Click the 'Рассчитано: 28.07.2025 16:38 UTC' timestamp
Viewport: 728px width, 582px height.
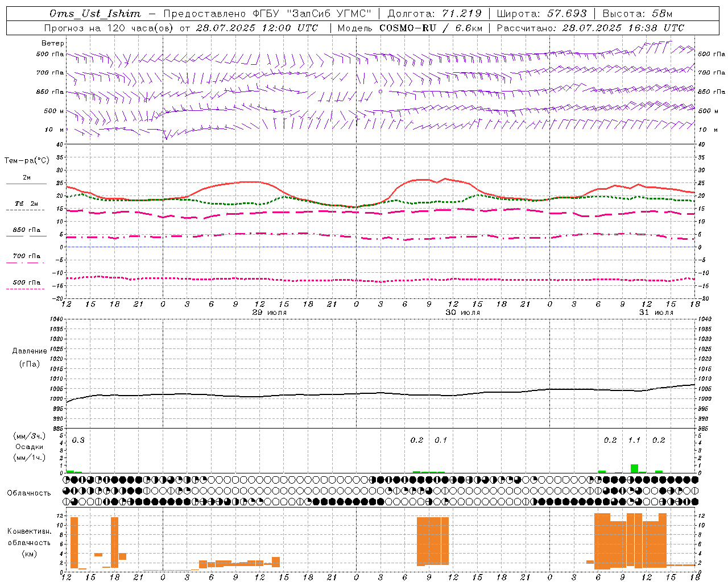tap(590, 28)
